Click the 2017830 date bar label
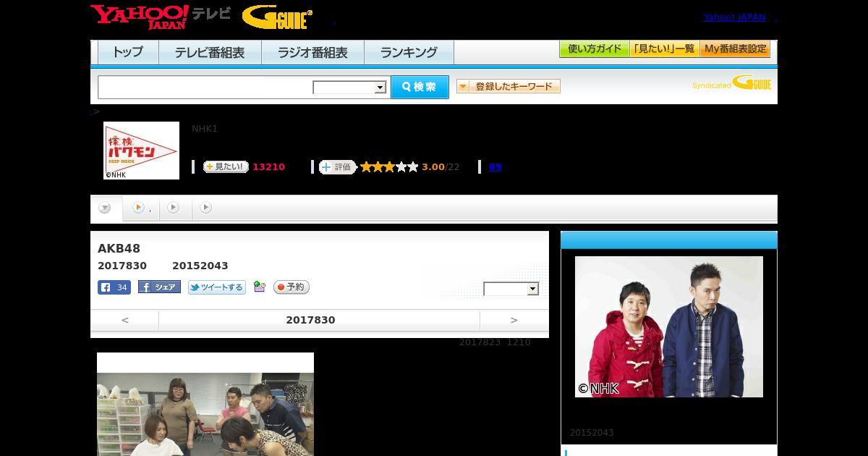Screen dimensions: 868x456 310,320
